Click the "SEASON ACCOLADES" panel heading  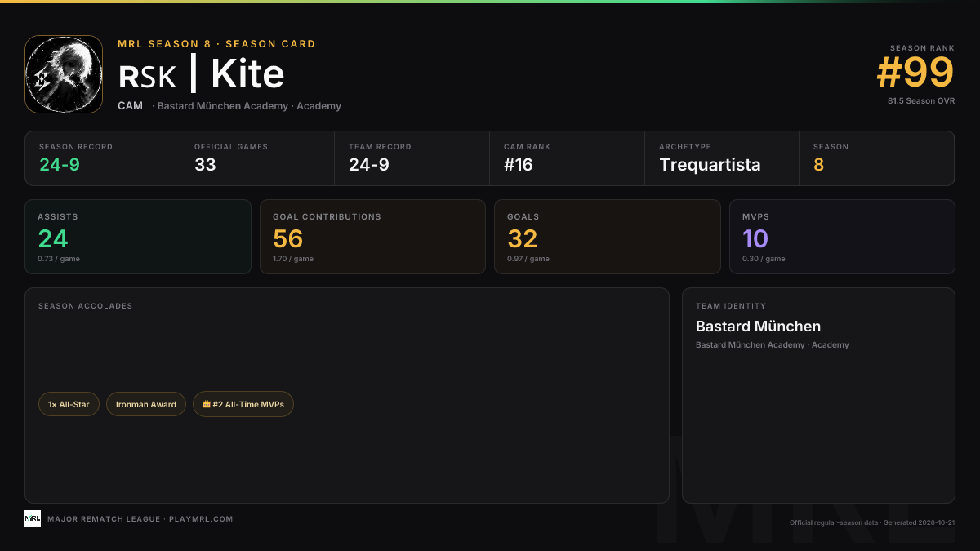coord(85,306)
